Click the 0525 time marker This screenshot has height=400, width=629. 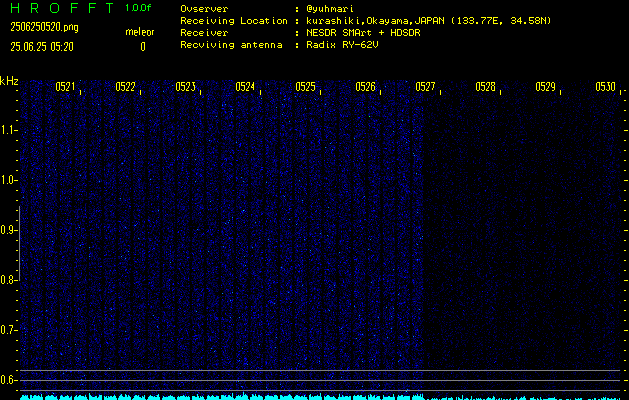click(x=306, y=87)
